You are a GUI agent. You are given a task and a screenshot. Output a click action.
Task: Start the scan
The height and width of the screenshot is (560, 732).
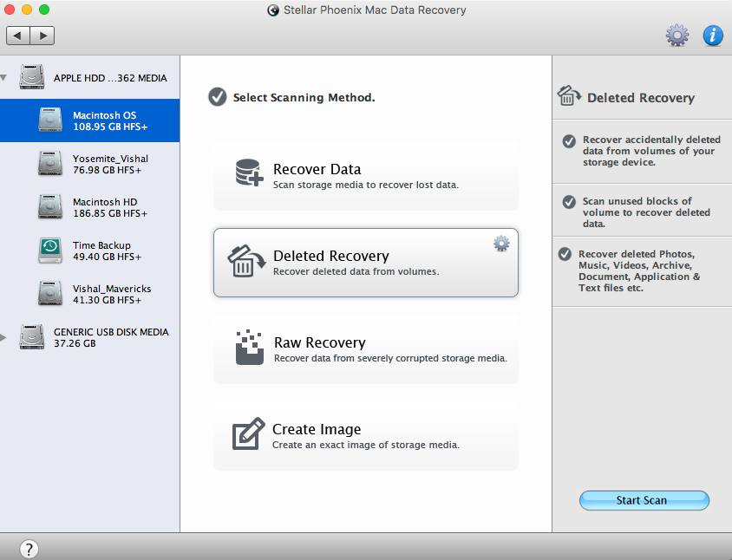644,500
